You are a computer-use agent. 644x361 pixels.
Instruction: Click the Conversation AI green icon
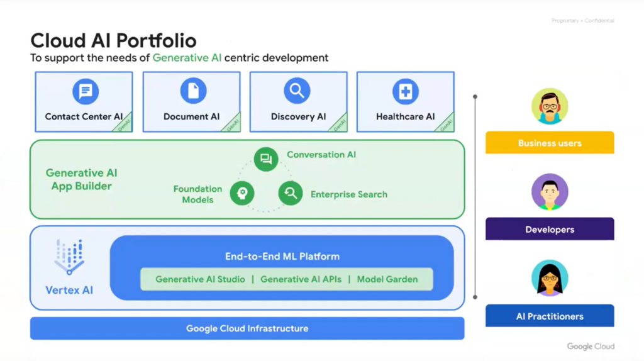(266, 159)
